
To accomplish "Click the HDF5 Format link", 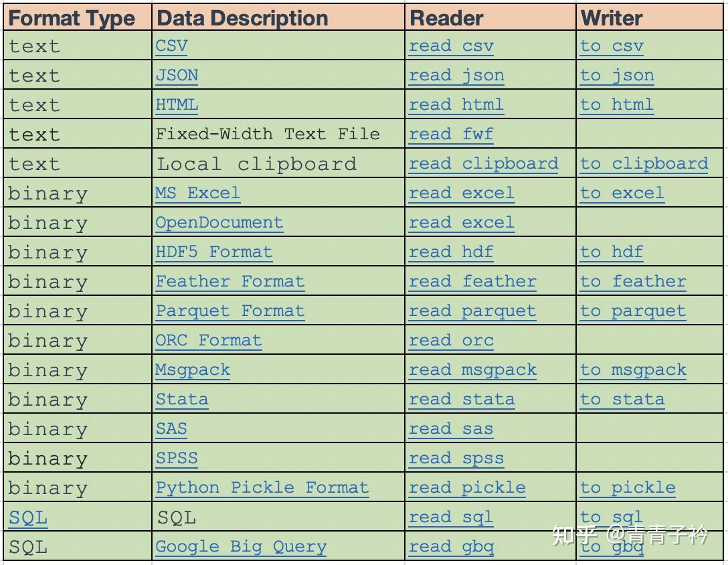I will click(x=213, y=252).
